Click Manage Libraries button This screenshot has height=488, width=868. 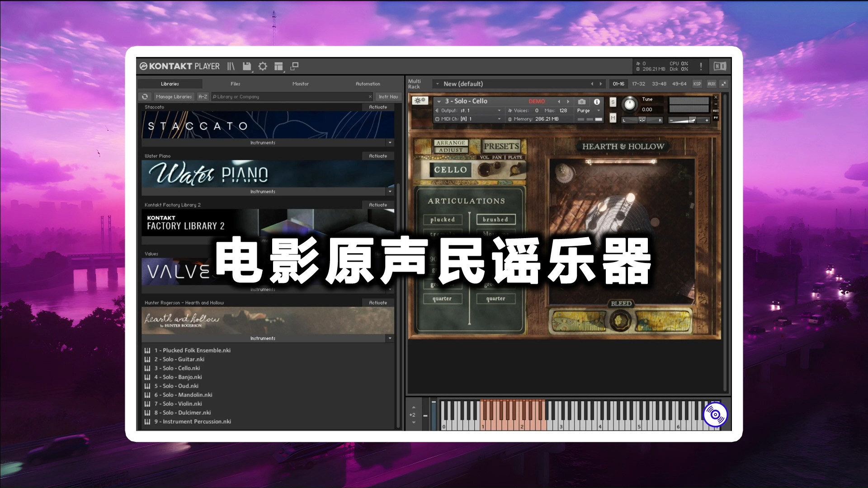(x=174, y=97)
